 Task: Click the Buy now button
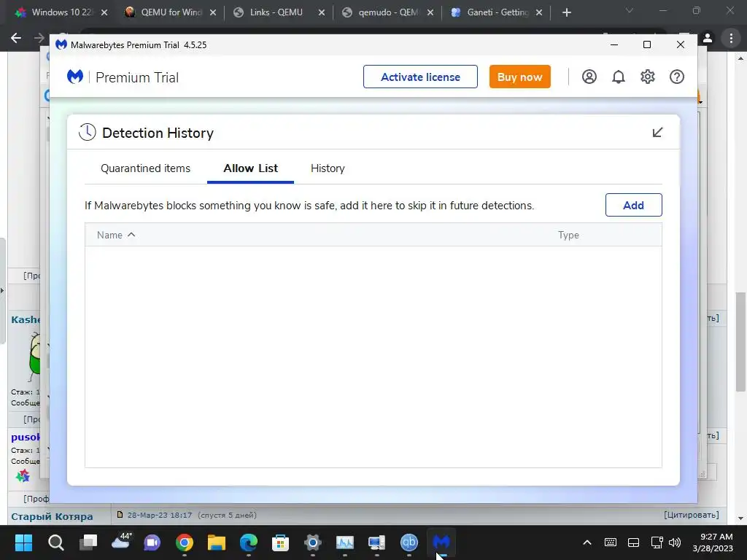coord(519,77)
